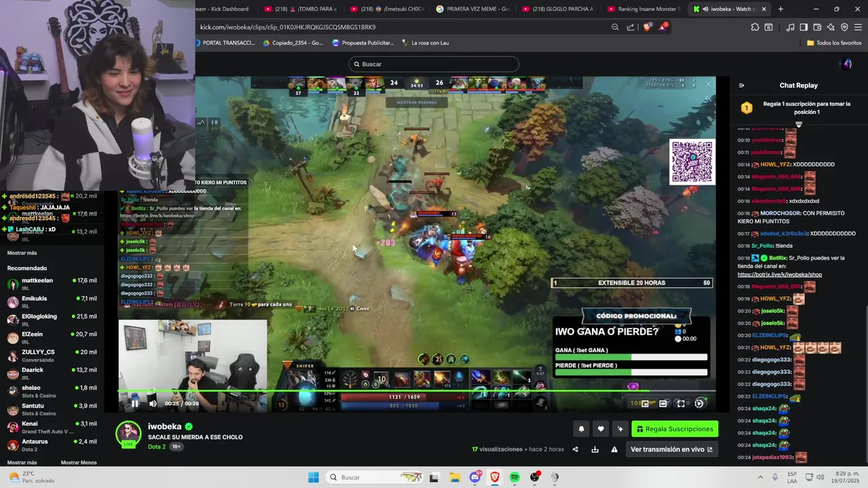Open ElGlogloking recommended channel
The height and width of the screenshot is (488, 868).
[52, 320]
